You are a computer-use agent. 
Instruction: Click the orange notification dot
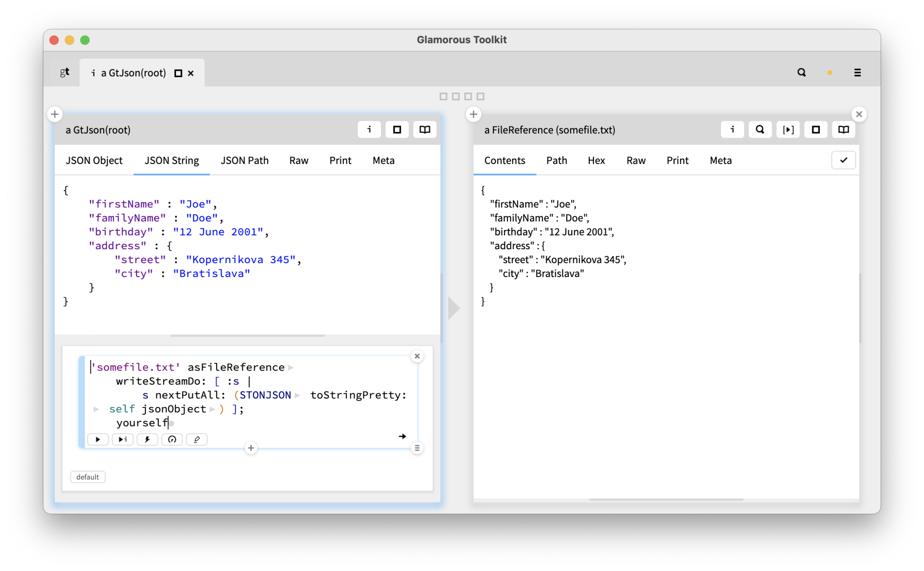(x=829, y=73)
